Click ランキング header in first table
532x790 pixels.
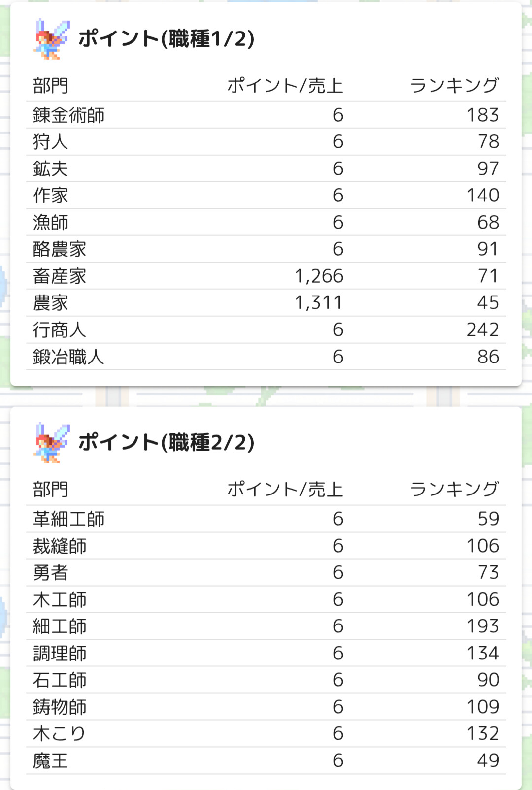point(454,86)
